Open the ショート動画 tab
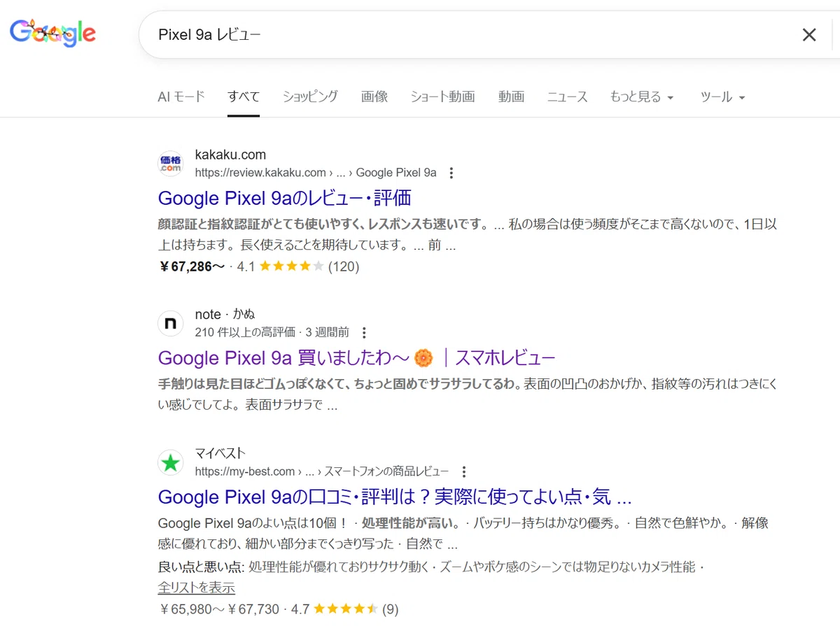Image resolution: width=840 pixels, height=626 pixels. click(442, 97)
